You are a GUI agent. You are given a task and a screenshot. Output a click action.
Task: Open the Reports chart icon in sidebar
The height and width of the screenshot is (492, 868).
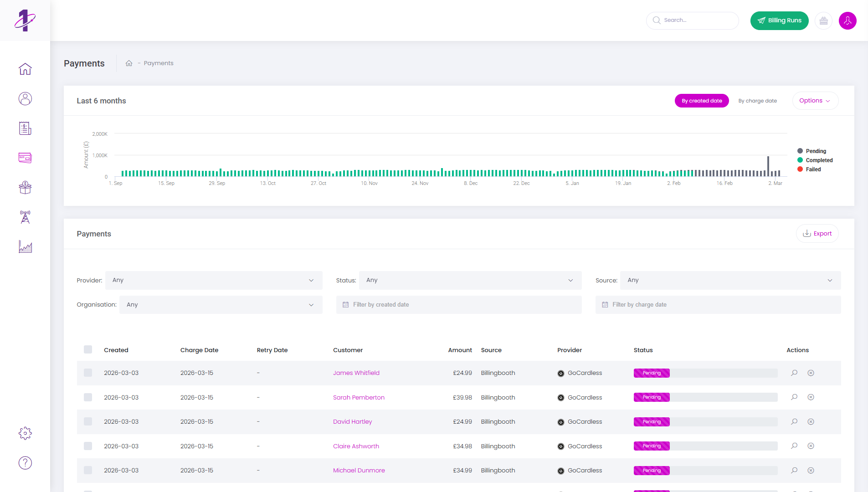click(x=25, y=247)
